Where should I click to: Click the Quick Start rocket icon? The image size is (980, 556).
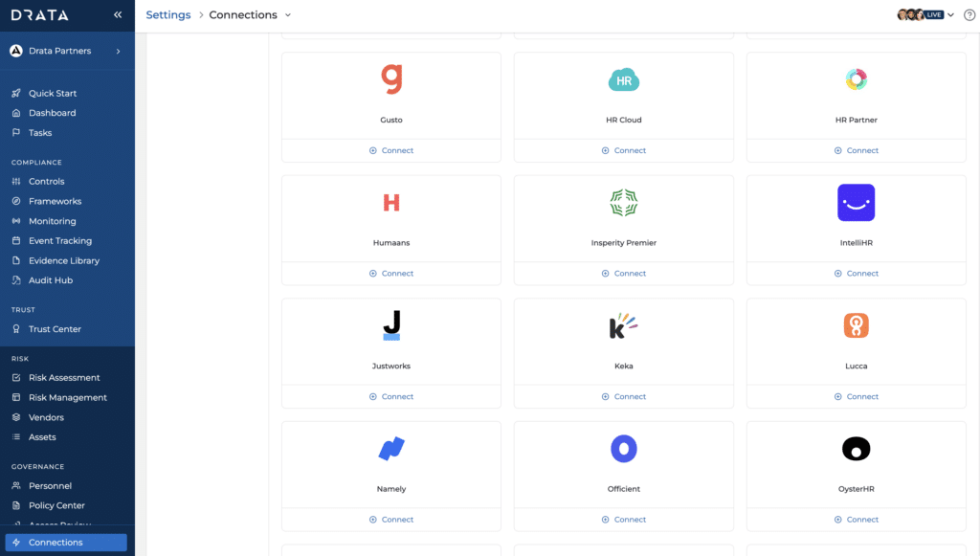click(16, 93)
